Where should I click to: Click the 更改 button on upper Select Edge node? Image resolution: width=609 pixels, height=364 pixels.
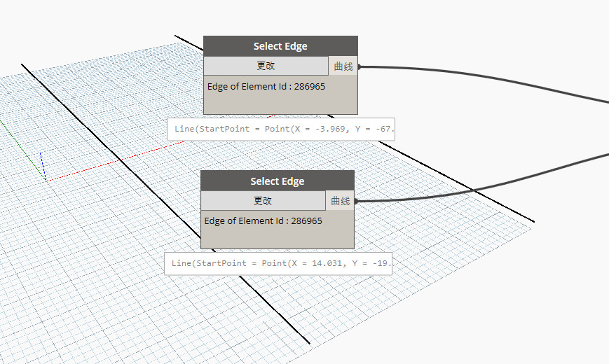coord(266,66)
